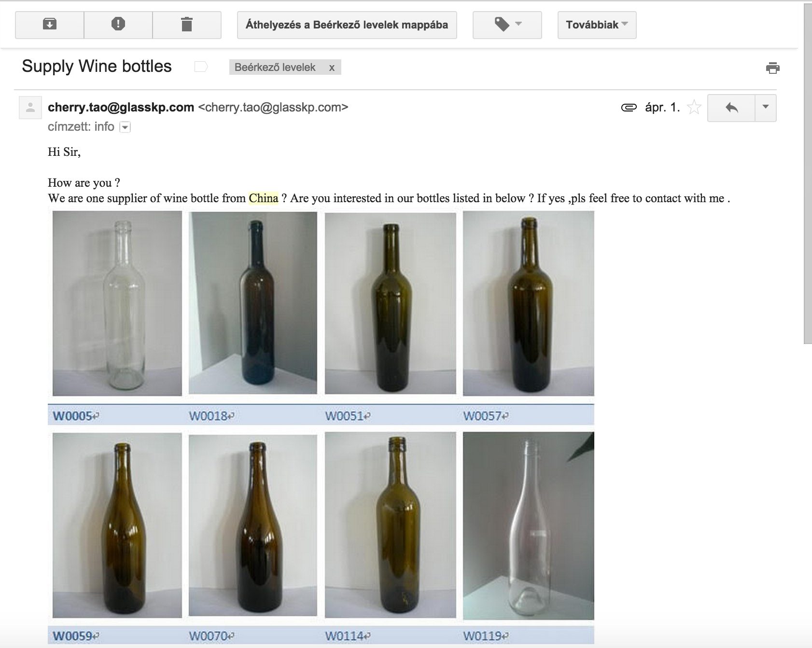812x648 pixels.
Task: Click the vertical scrollbar on the right
Action: point(808,174)
